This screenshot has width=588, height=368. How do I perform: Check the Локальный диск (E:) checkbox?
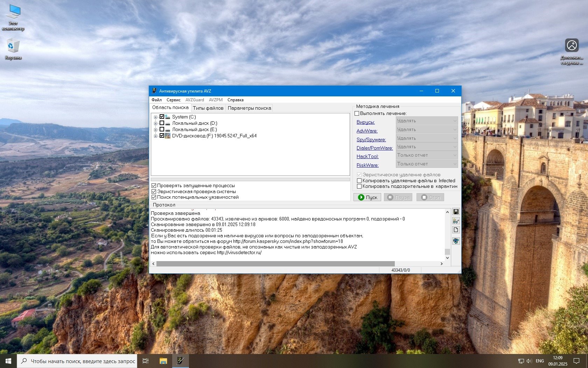pos(162,129)
